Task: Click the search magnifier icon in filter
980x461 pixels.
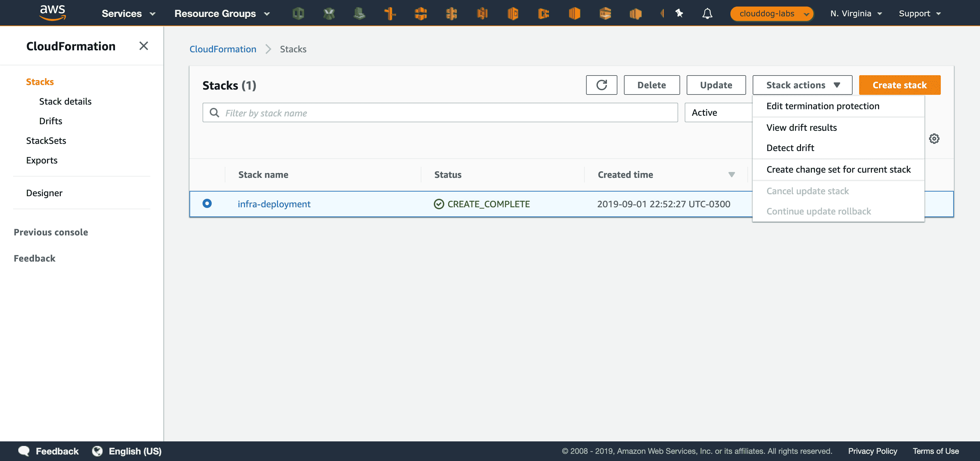Action: click(215, 113)
